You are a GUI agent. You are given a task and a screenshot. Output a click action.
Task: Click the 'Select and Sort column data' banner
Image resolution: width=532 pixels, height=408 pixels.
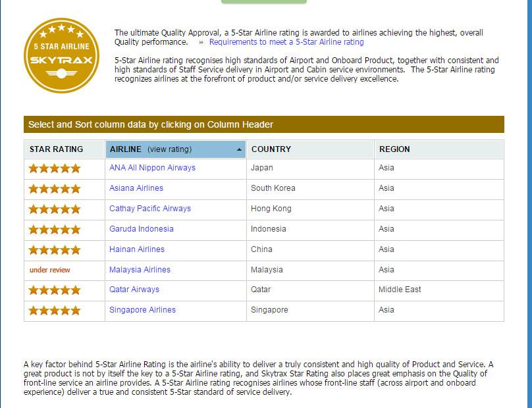264,124
